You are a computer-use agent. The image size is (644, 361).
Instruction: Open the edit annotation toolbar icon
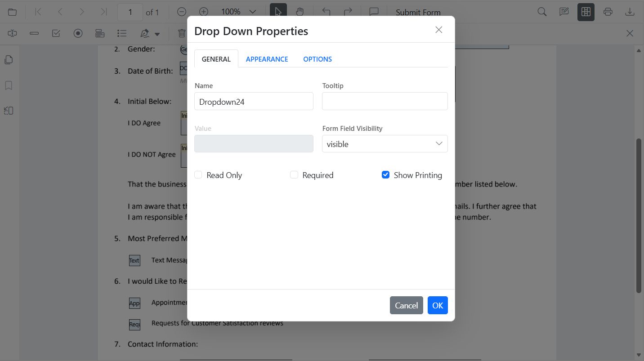(x=564, y=12)
